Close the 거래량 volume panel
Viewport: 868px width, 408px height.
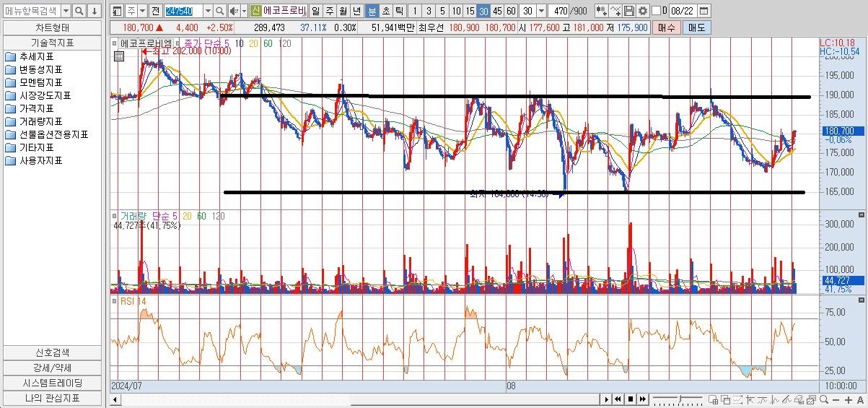(860, 214)
